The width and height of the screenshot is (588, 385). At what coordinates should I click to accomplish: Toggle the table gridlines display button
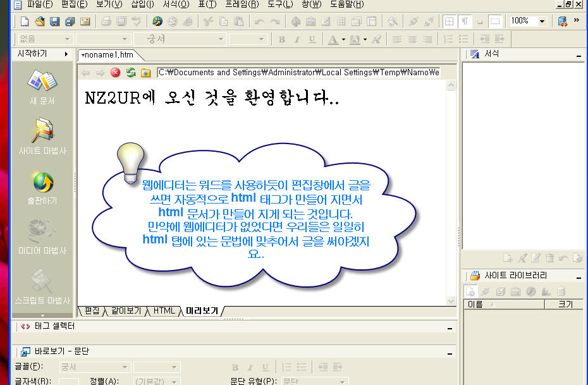click(450, 21)
